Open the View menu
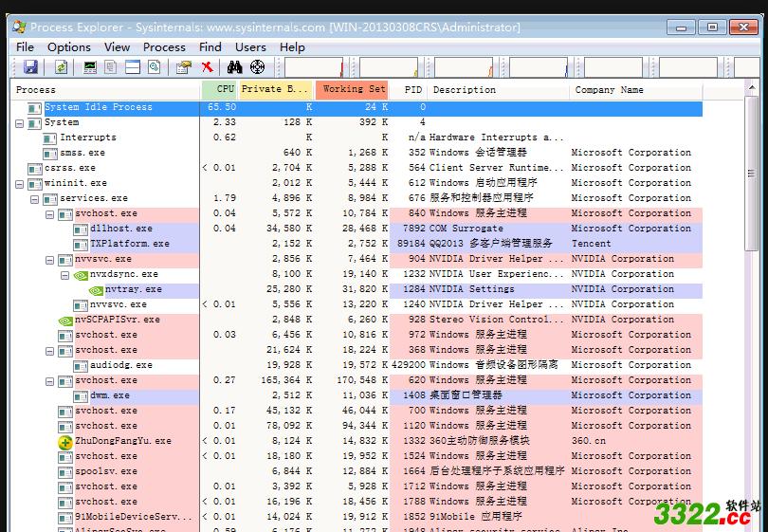The width and height of the screenshot is (768, 532). tap(117, 47)
